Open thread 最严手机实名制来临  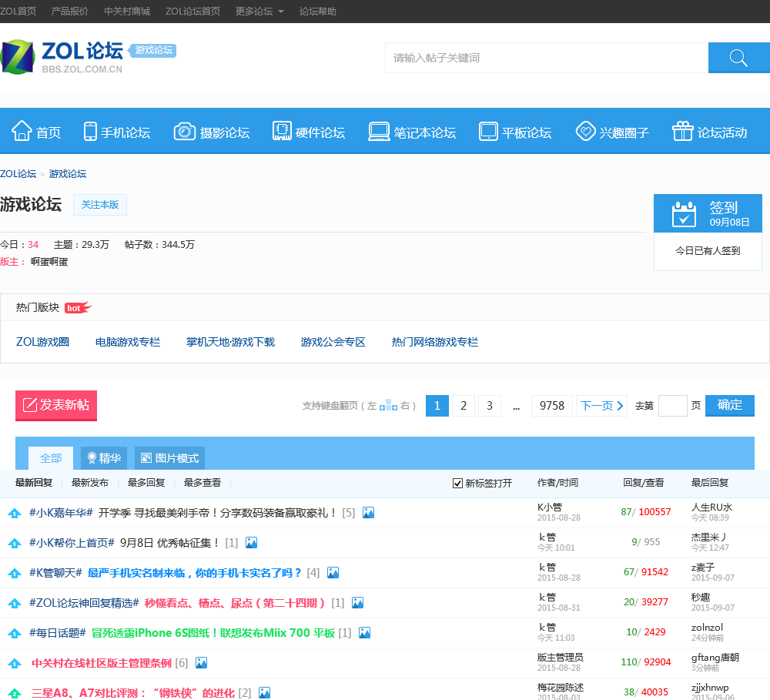tap(194, 573)
